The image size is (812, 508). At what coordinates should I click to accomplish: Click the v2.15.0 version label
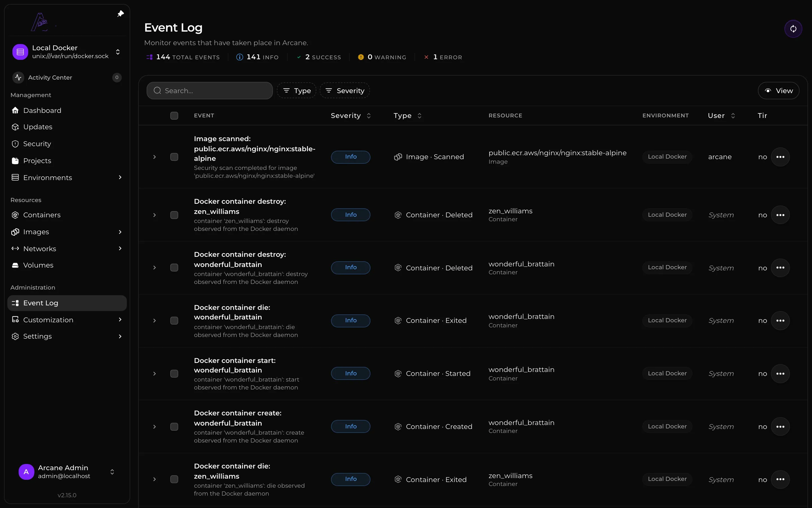coord(67,495)
